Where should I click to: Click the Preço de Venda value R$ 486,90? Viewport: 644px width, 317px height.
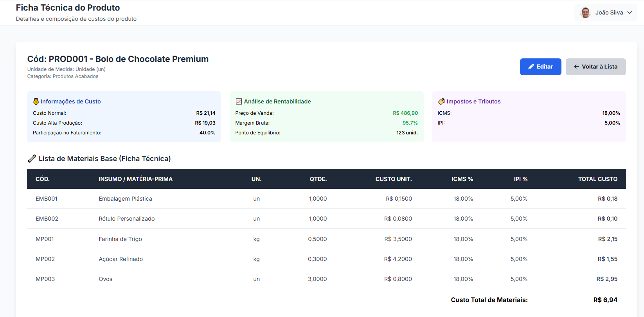(405, 113)
